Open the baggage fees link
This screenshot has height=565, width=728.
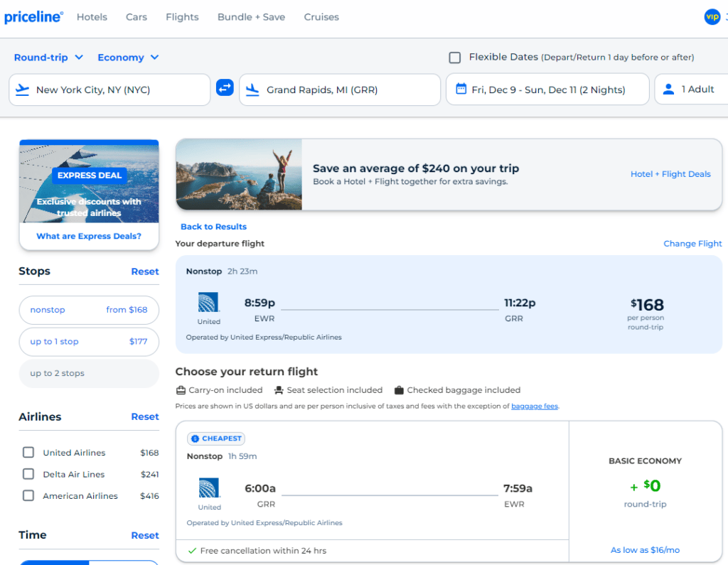click(x=535, y=407)
